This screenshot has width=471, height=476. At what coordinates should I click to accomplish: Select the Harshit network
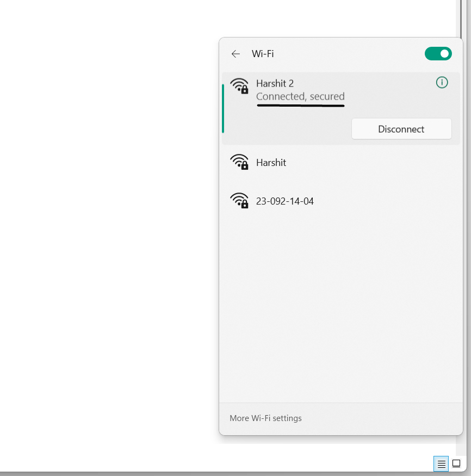point(341,163)
